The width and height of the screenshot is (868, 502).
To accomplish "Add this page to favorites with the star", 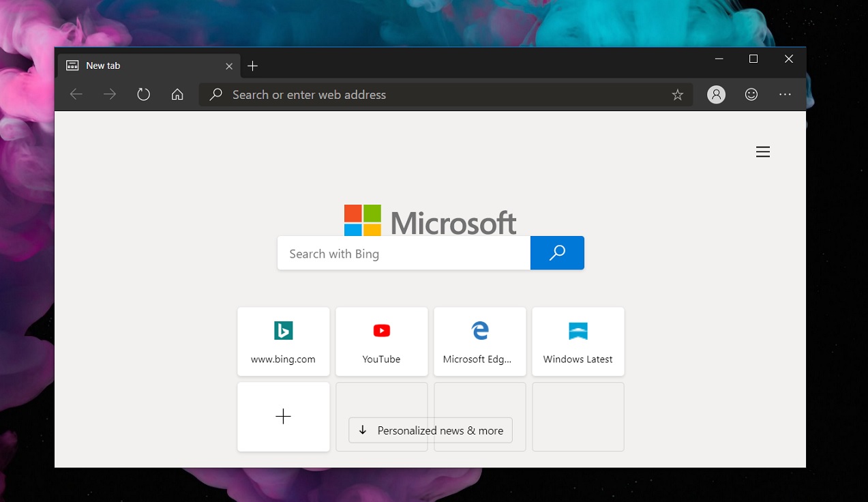I will pos(678,95).
